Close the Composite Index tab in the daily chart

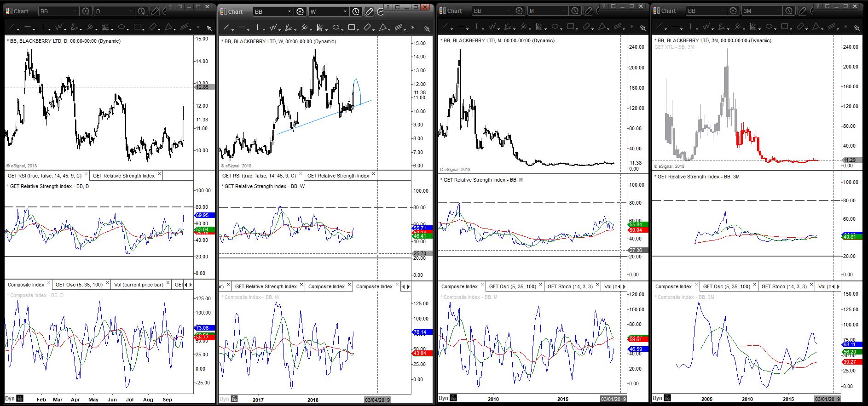[49, 283]
